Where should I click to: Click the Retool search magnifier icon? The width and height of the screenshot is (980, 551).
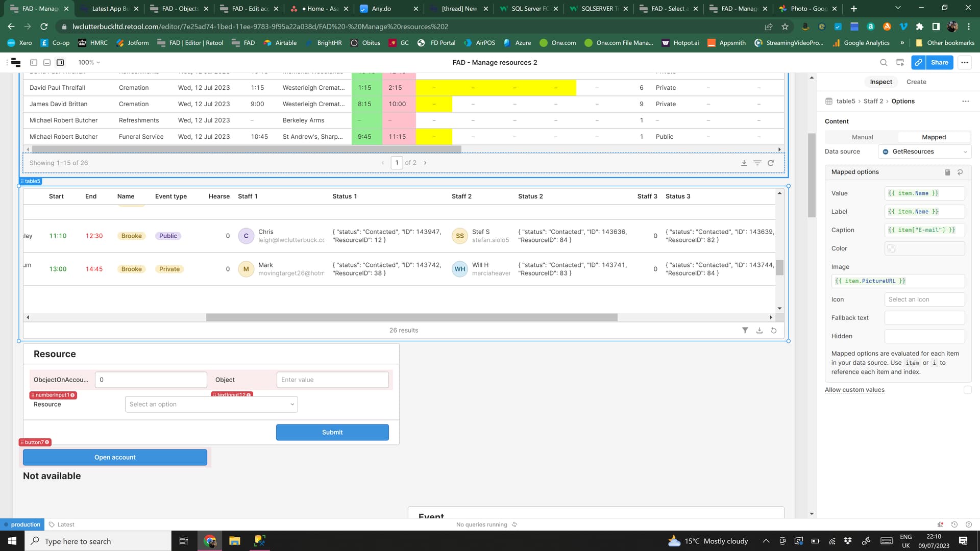coord(884,62)
